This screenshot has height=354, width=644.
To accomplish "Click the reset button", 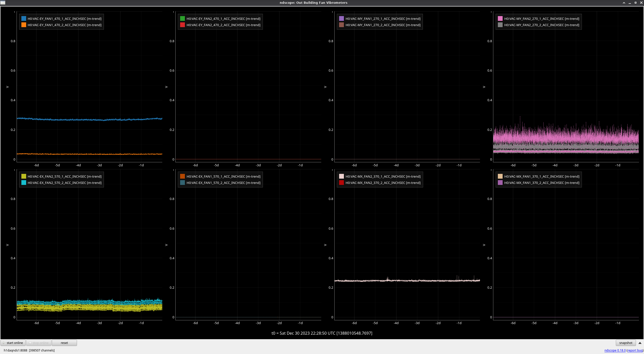I will pyautogui.click(x=64, y=343).
